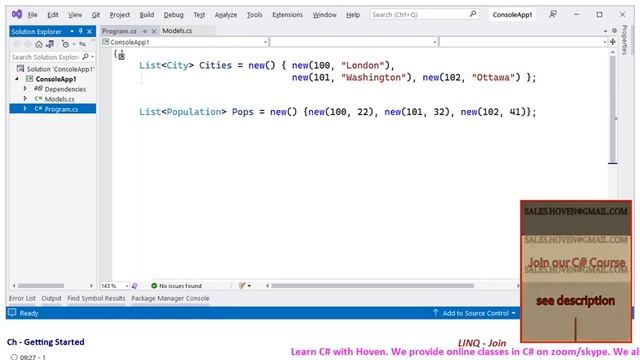The width and height of the screenshot is (640, 360).
Task: Switch to the Models.cs tab
Action: [177, 31]
